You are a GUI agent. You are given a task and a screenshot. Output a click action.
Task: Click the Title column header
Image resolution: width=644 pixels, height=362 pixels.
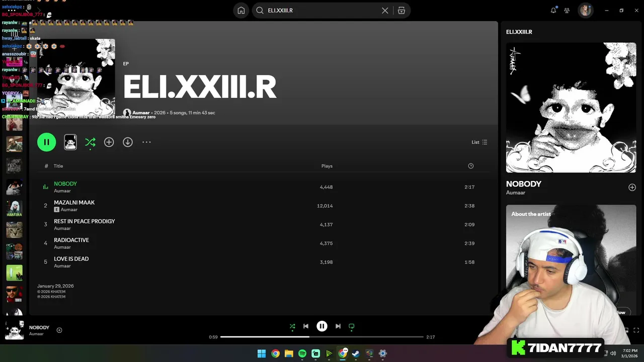click(x=58, y=166)
